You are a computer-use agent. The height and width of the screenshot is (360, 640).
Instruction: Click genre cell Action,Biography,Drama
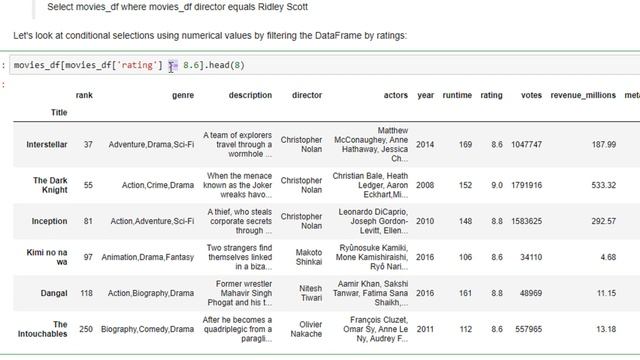click(151, 293)
